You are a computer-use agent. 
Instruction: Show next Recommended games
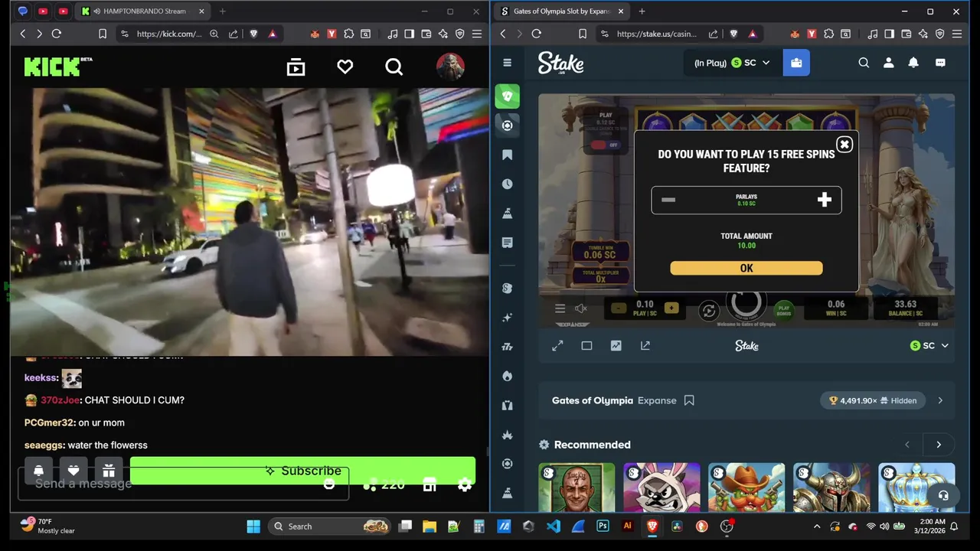pos(939,445)
